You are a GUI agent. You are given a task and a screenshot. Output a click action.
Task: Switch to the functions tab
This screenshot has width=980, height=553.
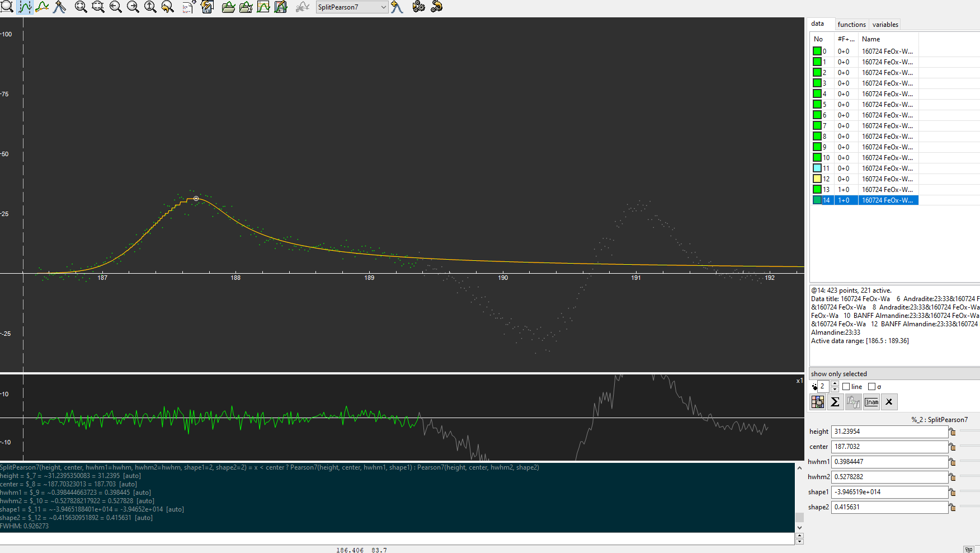tap(851, 24)
